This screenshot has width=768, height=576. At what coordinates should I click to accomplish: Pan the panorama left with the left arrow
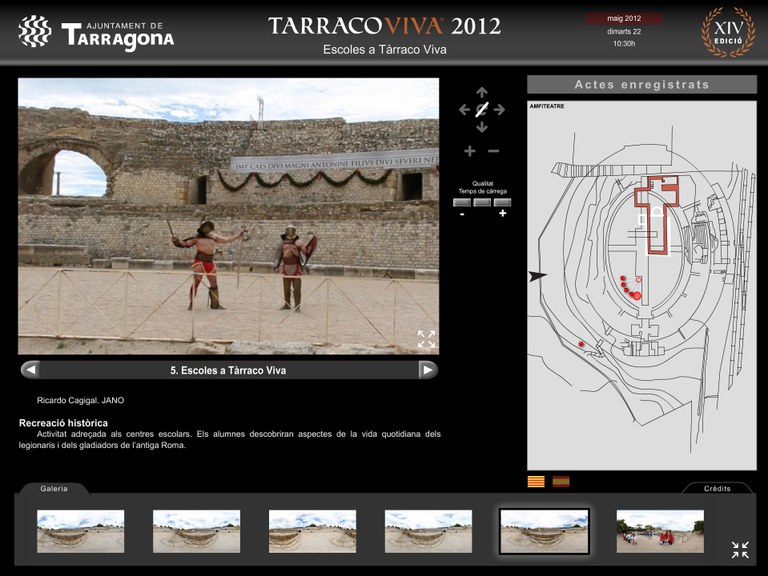click(x=464, y=110)
